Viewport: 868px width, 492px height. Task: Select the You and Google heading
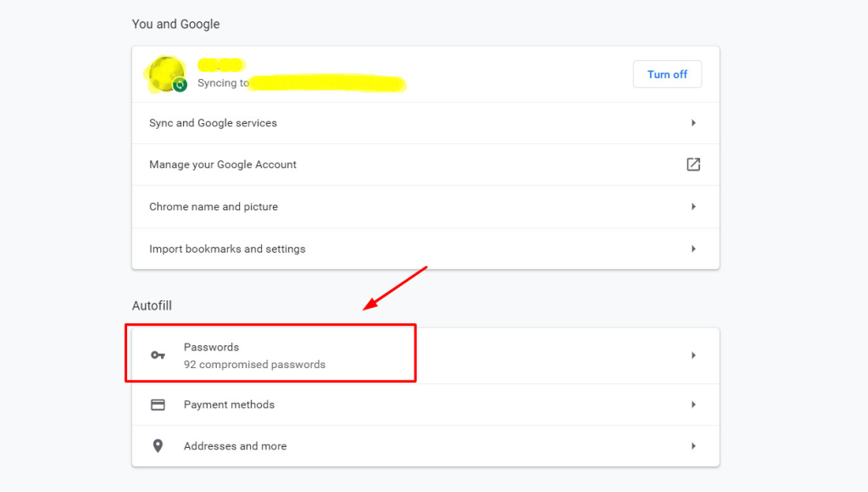tap(175, 25)
